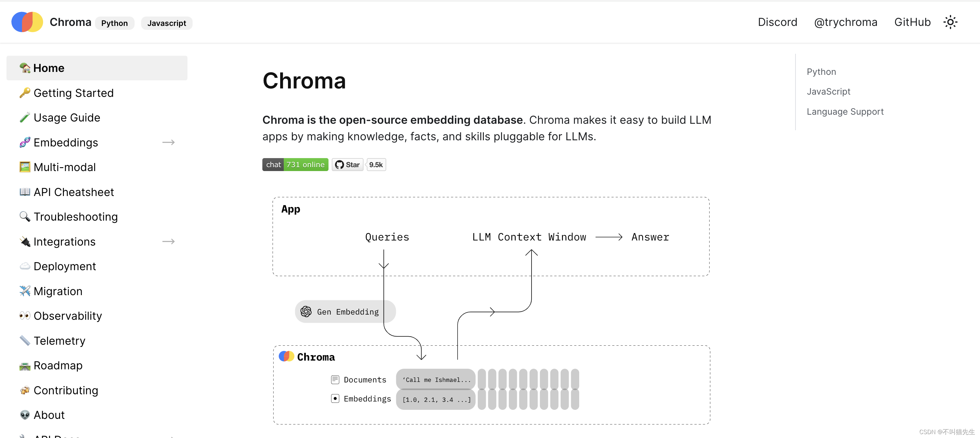Click the Chroma logo icon in header

pos(27,22)
